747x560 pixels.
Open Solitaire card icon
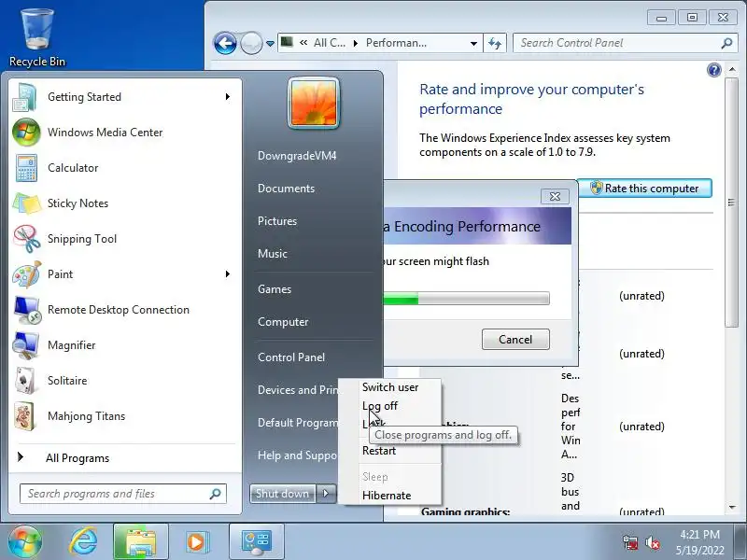25,381
